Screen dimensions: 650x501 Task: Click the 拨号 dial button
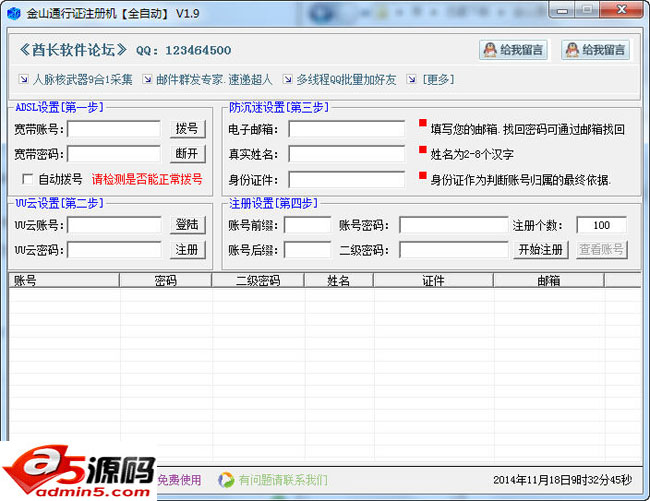[187, 129]
